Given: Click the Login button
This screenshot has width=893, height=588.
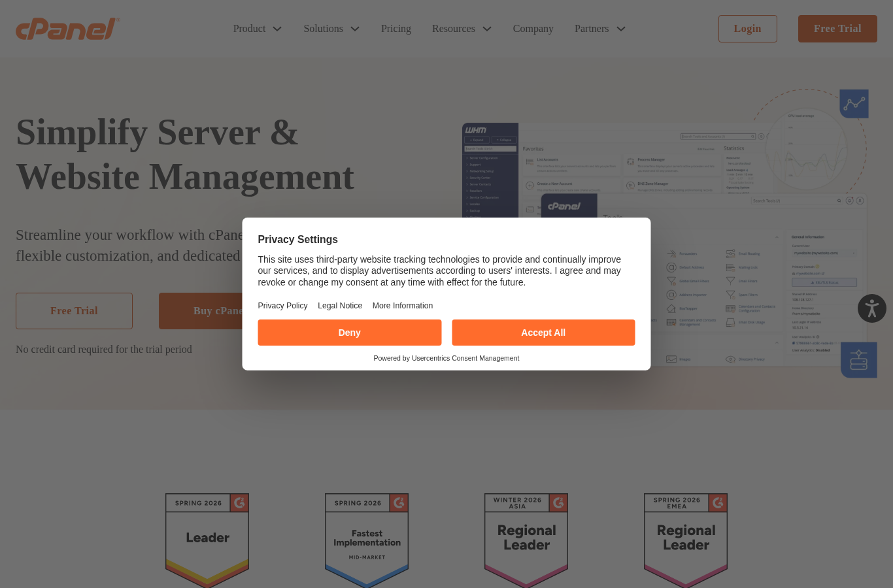Looking at the screenshot, I should (x=748, y=29).
